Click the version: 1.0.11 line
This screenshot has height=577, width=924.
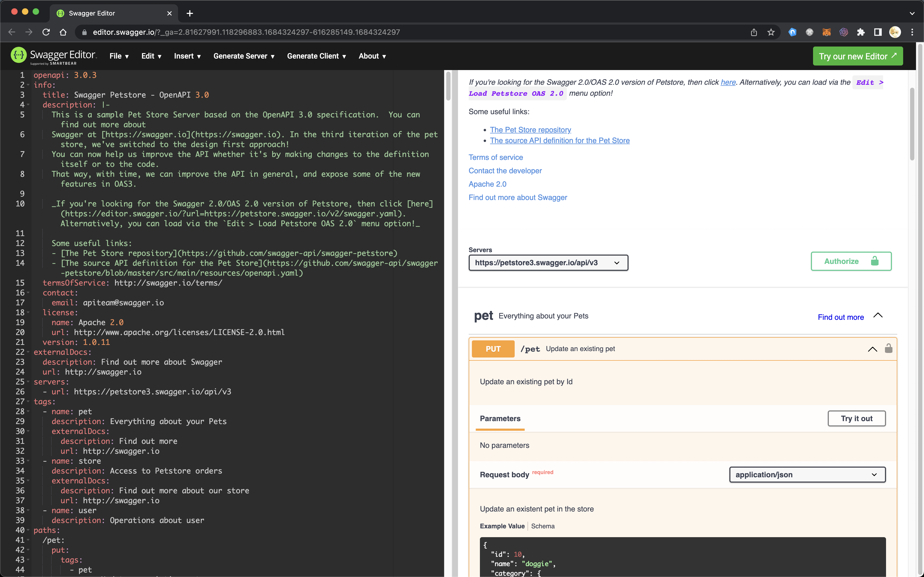point(76,342)
